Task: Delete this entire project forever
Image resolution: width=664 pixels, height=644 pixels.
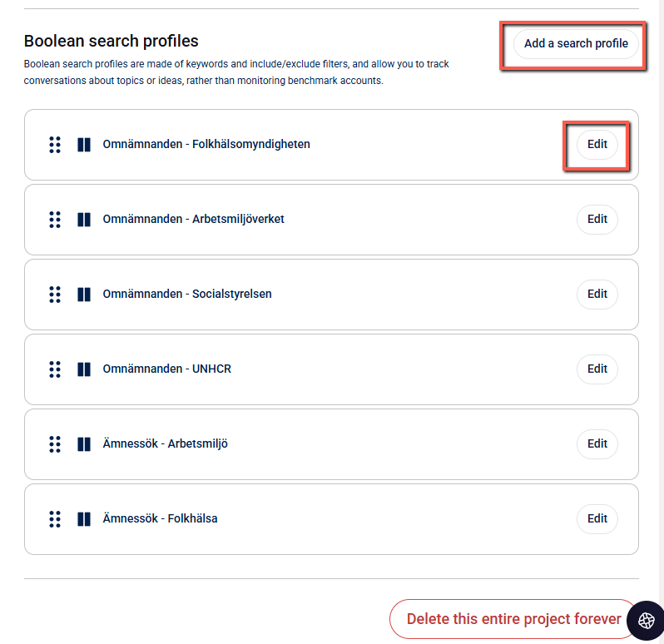Action: [x=513, y=619]
